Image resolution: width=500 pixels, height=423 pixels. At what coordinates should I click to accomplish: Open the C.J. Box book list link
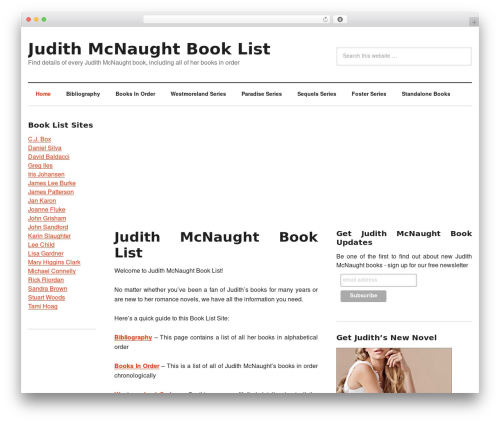click(39, 139)
